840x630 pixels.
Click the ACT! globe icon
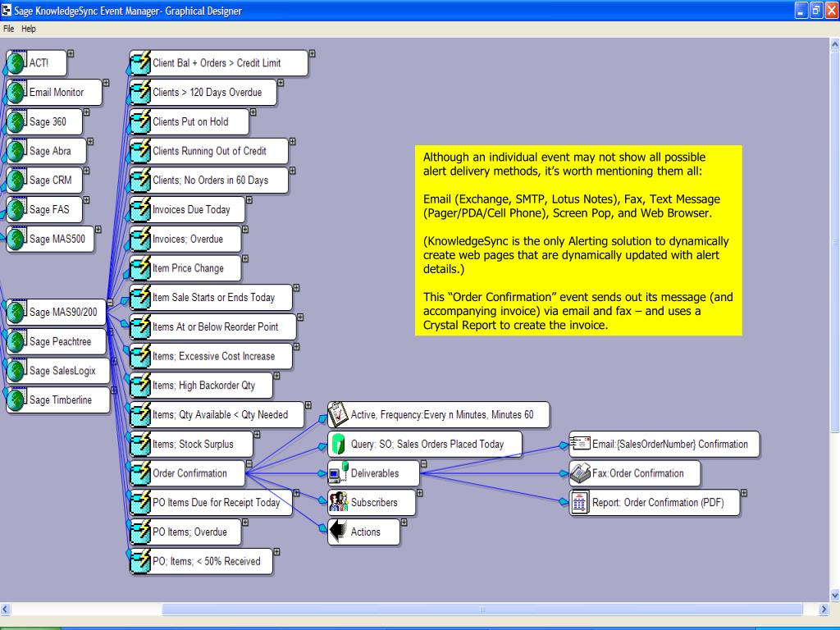(x=17, y=62)
